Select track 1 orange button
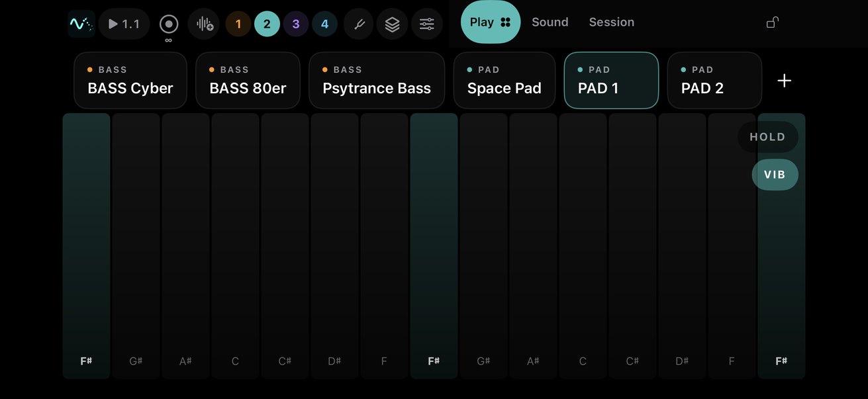The height and width of the screenshot is (399, 868). pos(238,24)
